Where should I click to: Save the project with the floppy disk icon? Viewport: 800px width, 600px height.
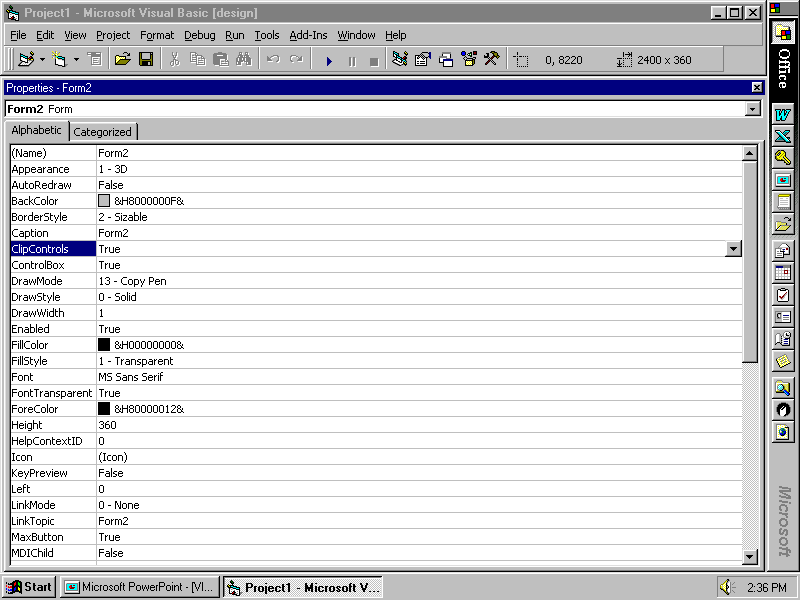coord(146,59)
